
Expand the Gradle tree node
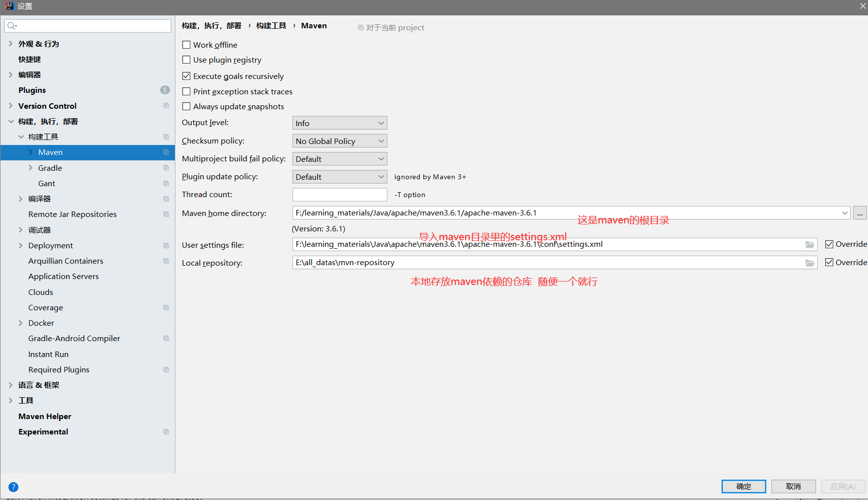click(x=30, y=168)
